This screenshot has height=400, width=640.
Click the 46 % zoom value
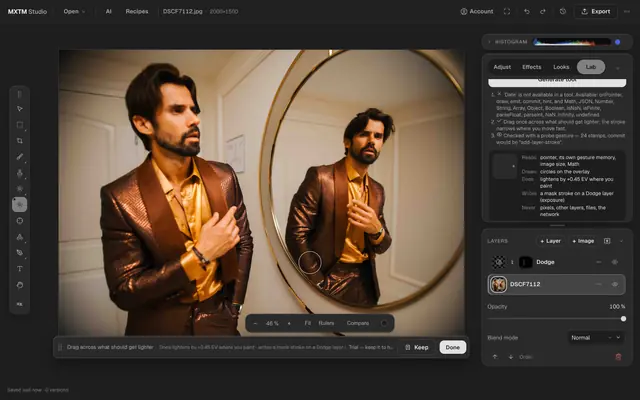[272, 323]
